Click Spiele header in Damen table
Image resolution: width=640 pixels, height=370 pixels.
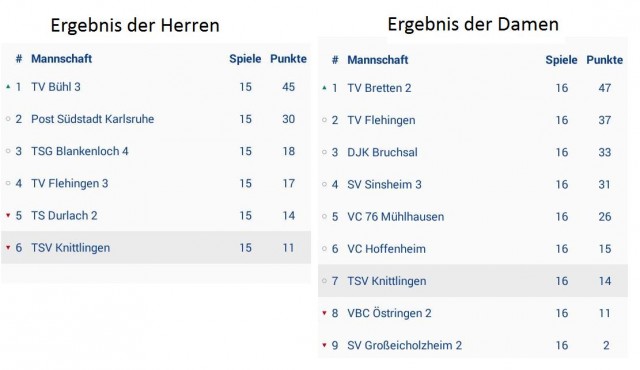pyautogui.click(x=561, y=60)
